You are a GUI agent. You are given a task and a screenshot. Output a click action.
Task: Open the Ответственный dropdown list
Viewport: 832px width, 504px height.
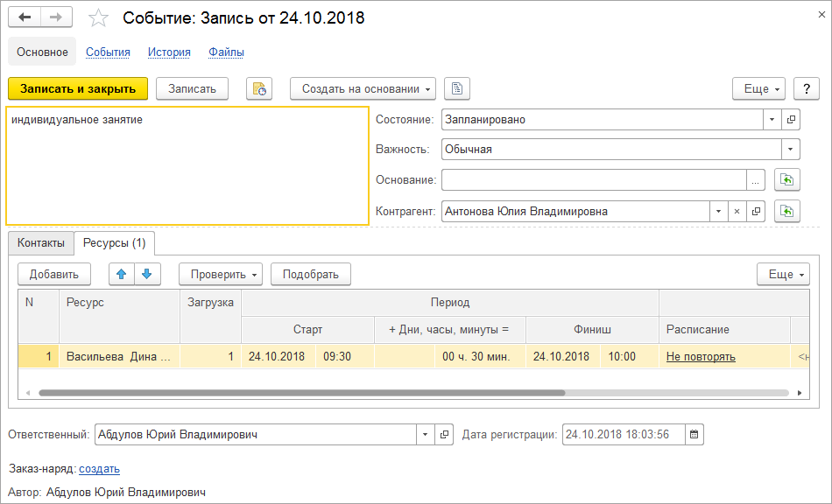[425, 434]
